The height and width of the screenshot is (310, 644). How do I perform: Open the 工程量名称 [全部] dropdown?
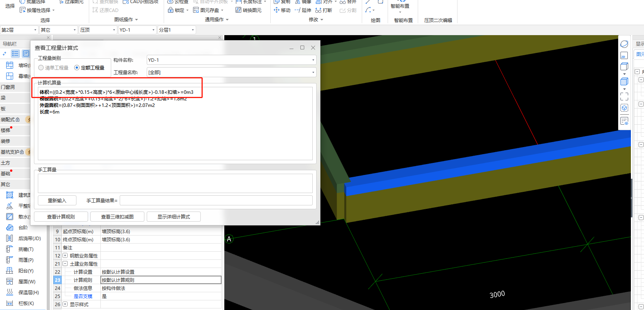(x=231, y=72)
